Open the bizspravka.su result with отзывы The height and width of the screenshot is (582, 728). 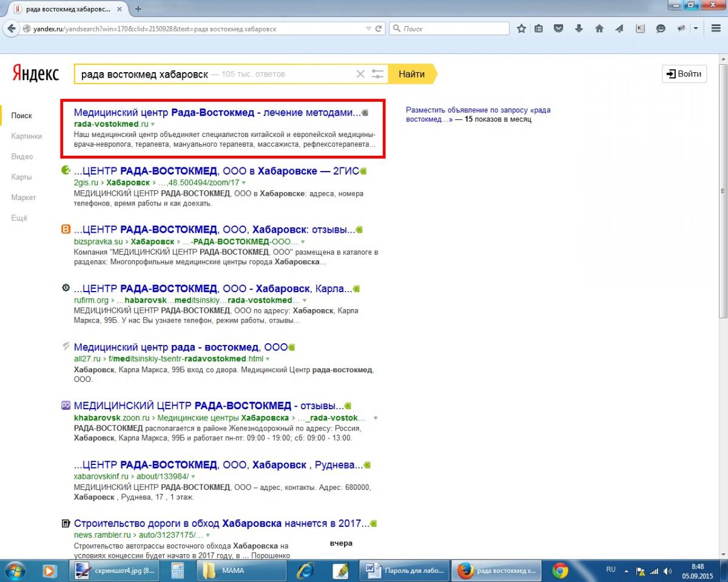point(214,230)
